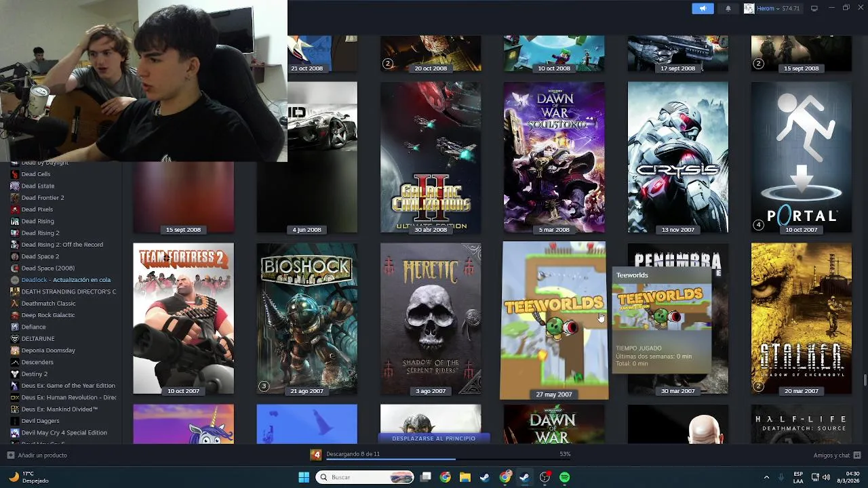The height and width of the screenshot is (488, 868).
Task: Select Dead Space (2008) in the list
Action: pyautogui.click(x=48, y=268)
